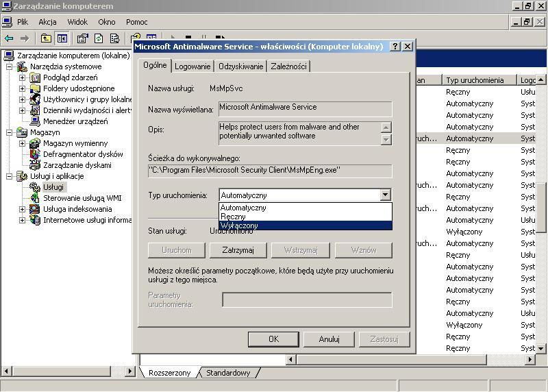548x392 pixels.
Task: Select Automatyczny from the dropdown list
Action: (305, 208)
